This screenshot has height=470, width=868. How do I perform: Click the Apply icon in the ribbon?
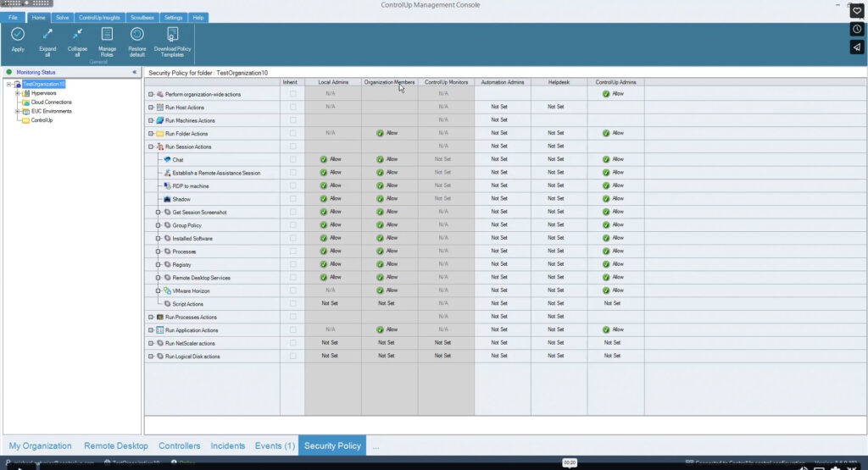(18, 35)
